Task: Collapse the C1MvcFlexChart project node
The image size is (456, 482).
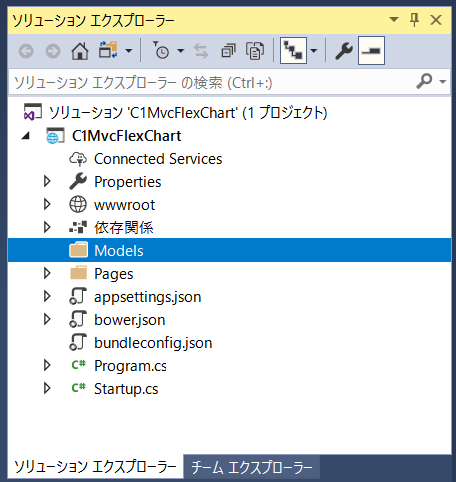Action: point(26,136)
